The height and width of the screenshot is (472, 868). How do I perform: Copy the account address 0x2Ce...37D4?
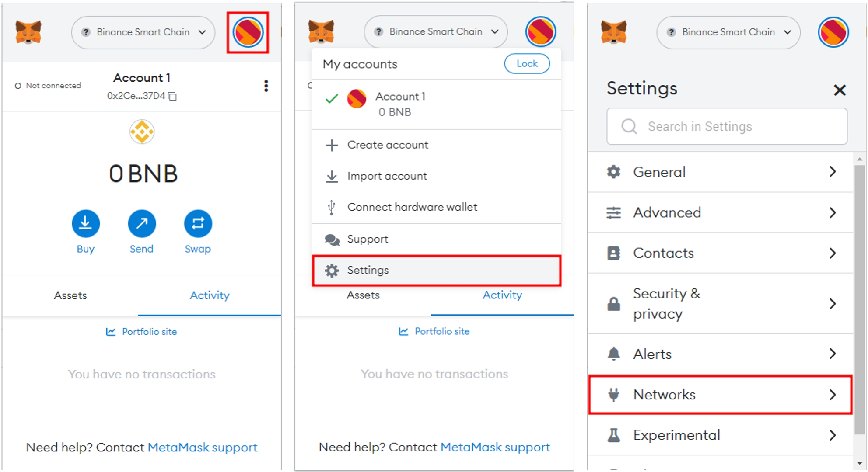coord(173,96)
